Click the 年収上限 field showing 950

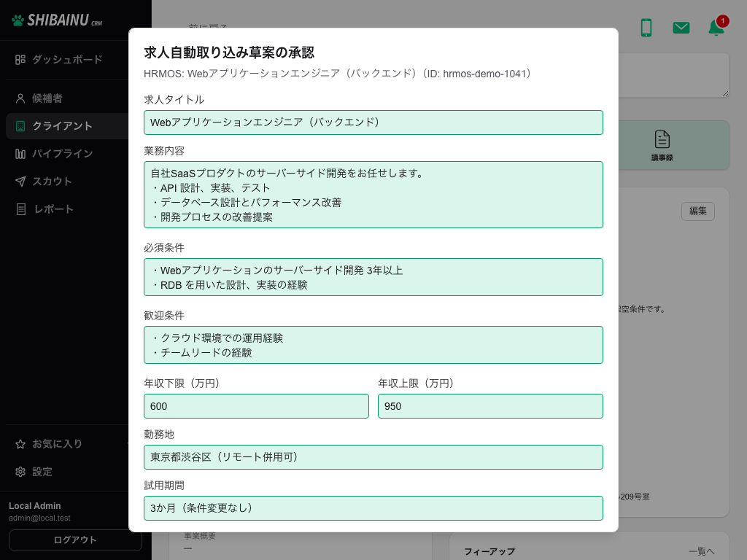(491, 406)
